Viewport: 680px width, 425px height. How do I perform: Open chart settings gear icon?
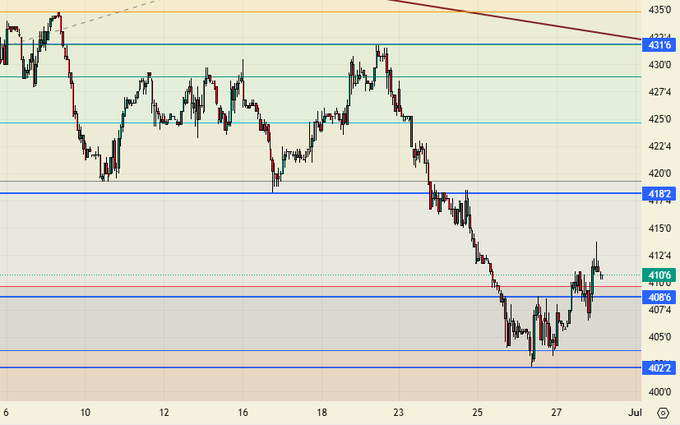click(x=662, y=412)
